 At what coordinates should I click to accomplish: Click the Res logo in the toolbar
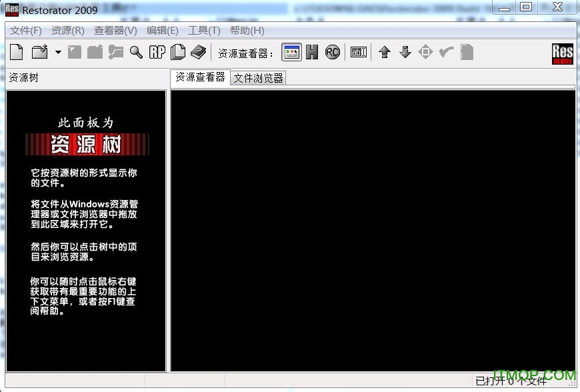tap(562, 52)
